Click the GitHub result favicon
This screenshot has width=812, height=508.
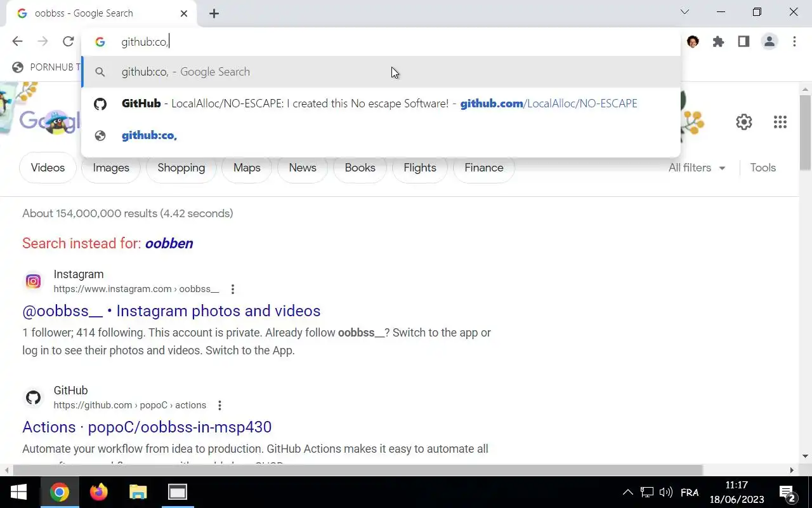coord(34,398)
